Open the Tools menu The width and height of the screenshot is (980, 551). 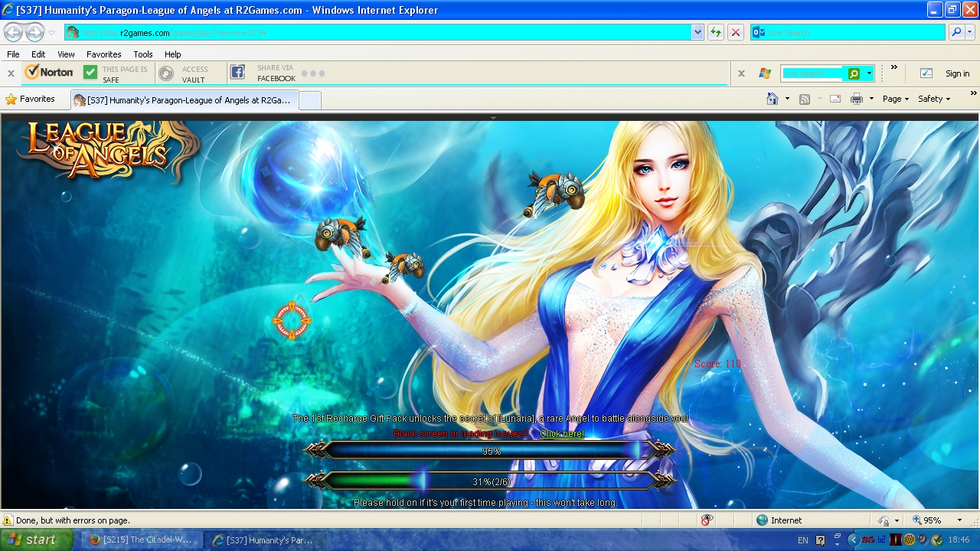142,54
